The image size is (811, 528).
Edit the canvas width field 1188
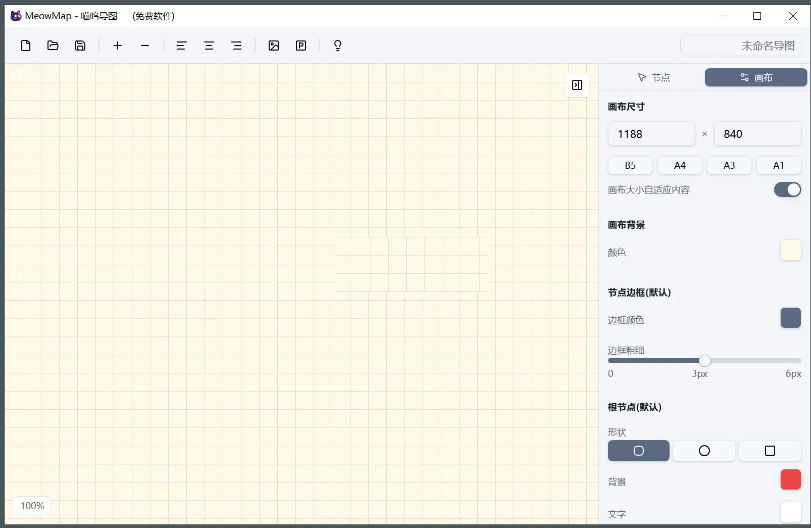pos(652,134)
